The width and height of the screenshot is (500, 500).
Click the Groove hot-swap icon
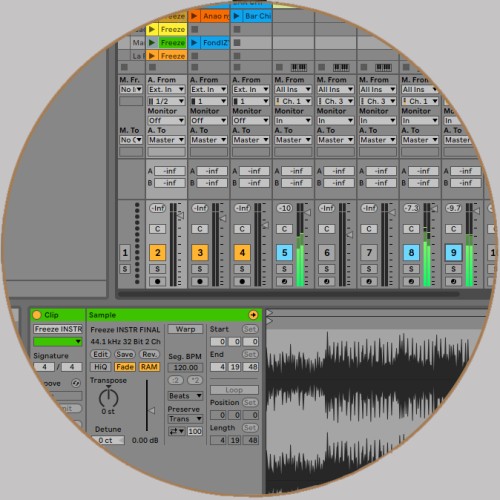click(x=76, y=383)
